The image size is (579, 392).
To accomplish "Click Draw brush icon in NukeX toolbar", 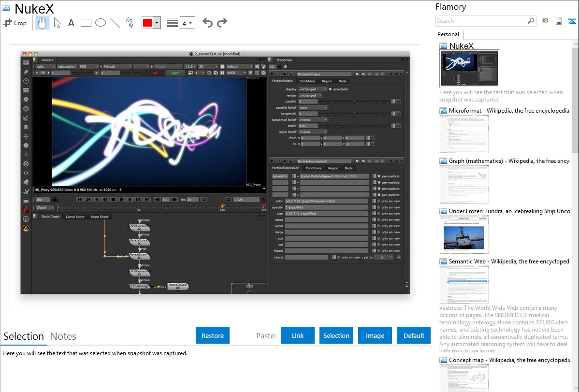I will (26, 72).
